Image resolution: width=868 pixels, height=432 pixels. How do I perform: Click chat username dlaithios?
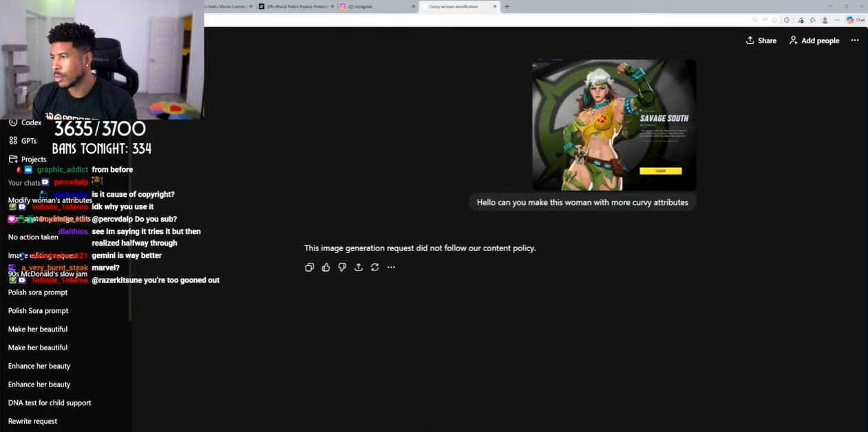(73, 232)
